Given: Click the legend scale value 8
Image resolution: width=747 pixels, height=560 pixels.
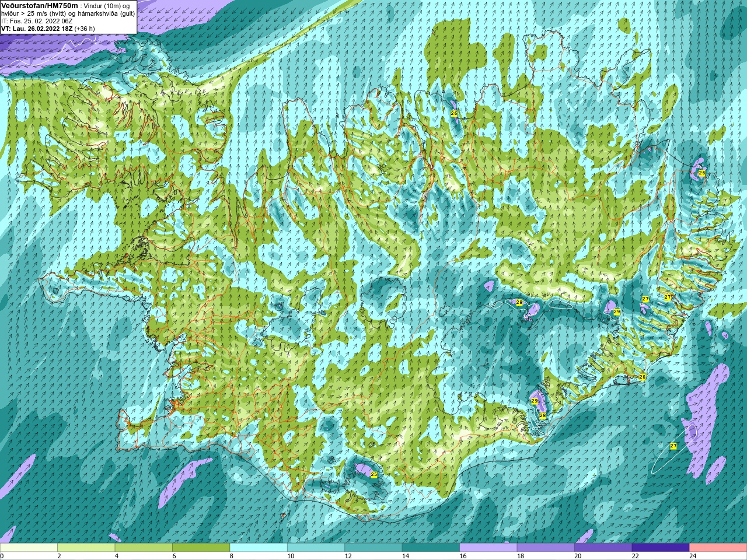Looking at the screenshot, I should [232, 556].
